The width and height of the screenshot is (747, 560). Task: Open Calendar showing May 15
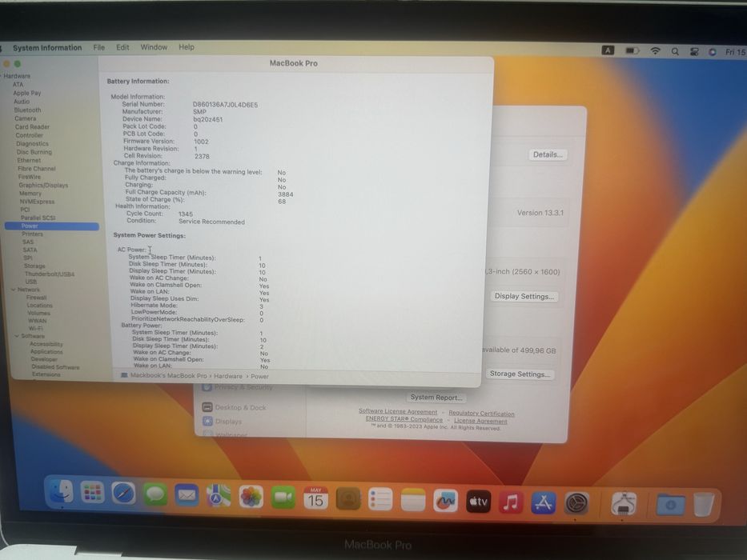(x=315, y=498)
